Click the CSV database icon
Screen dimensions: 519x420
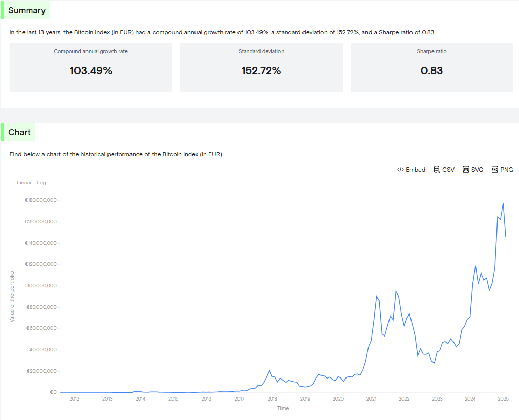coord(437,170)
